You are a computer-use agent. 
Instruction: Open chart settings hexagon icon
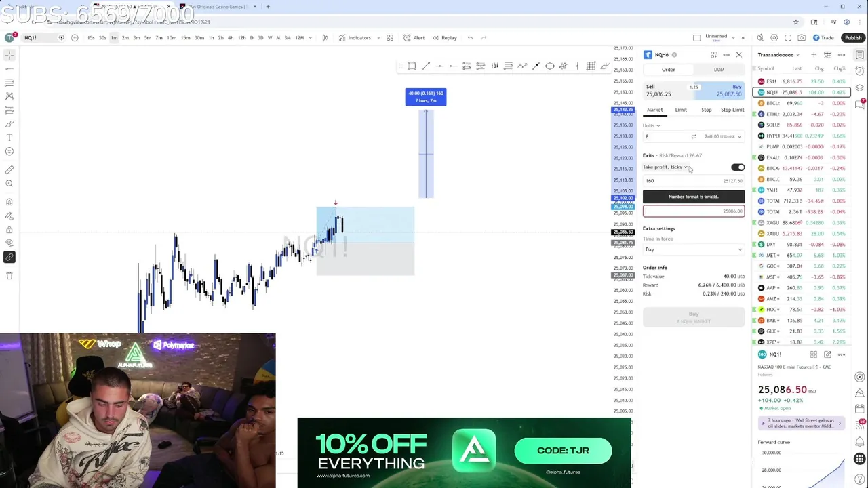774,38
